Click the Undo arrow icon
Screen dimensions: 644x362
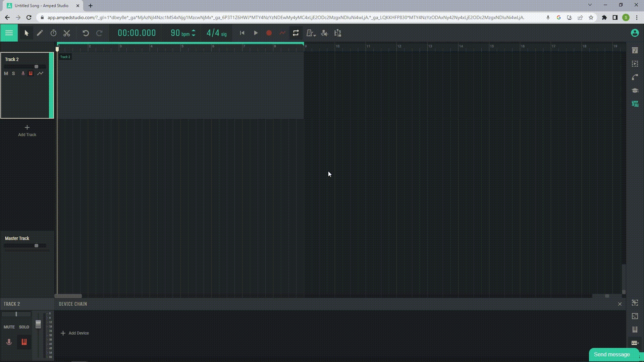tap(86, 33)
